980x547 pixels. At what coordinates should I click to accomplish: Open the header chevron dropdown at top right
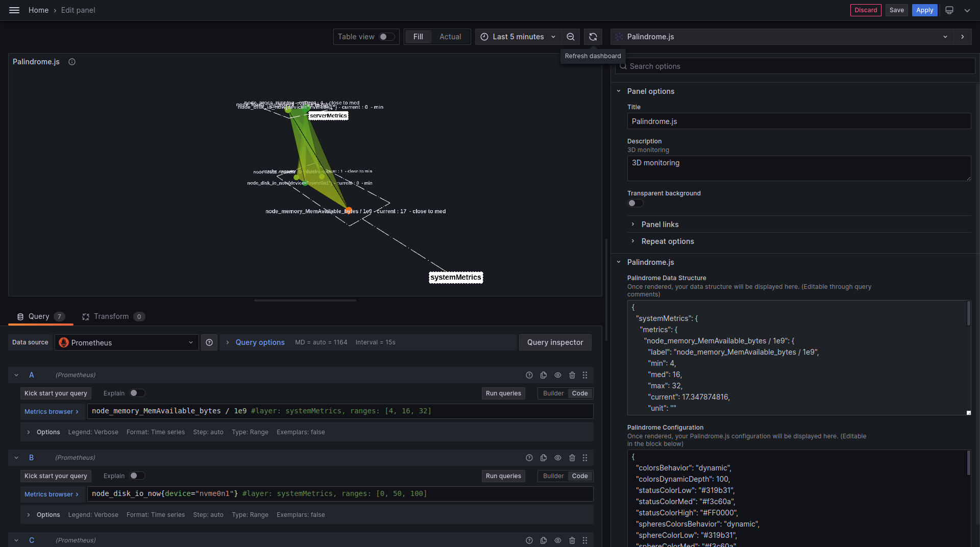967,10
